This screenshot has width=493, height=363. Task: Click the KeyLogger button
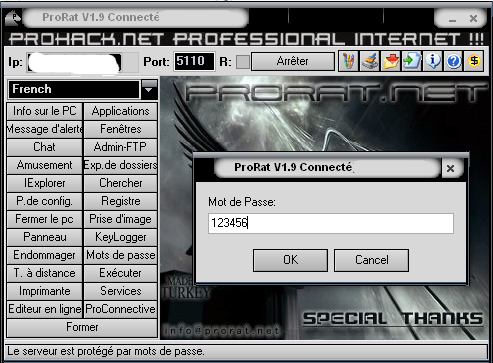pyautogui.click(x=120, y=237)
